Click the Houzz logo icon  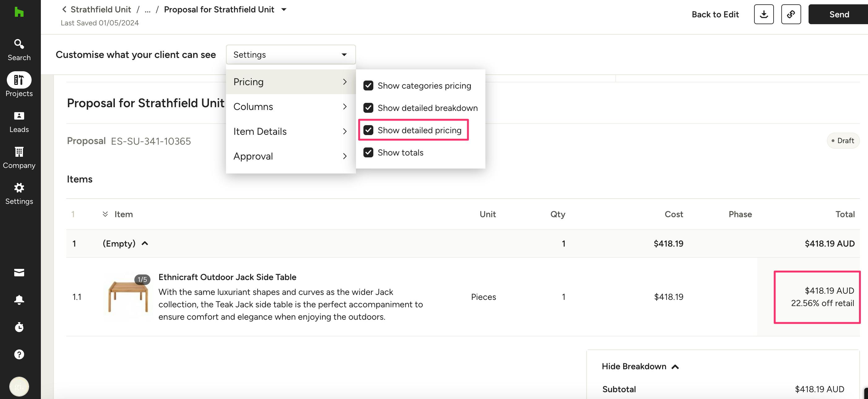(x=19, y=12)
